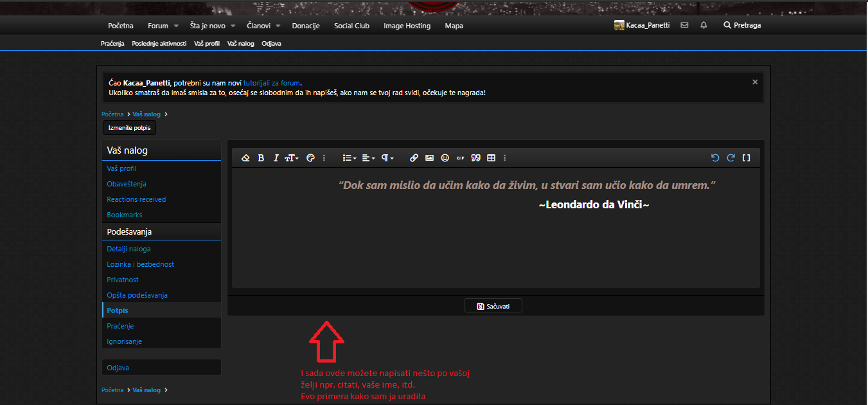Screen dimensions: 868x405
Task: Open Poslednje aktivnosti sub-navigation link
Action: pyautogui.click(x=159, y=44)
